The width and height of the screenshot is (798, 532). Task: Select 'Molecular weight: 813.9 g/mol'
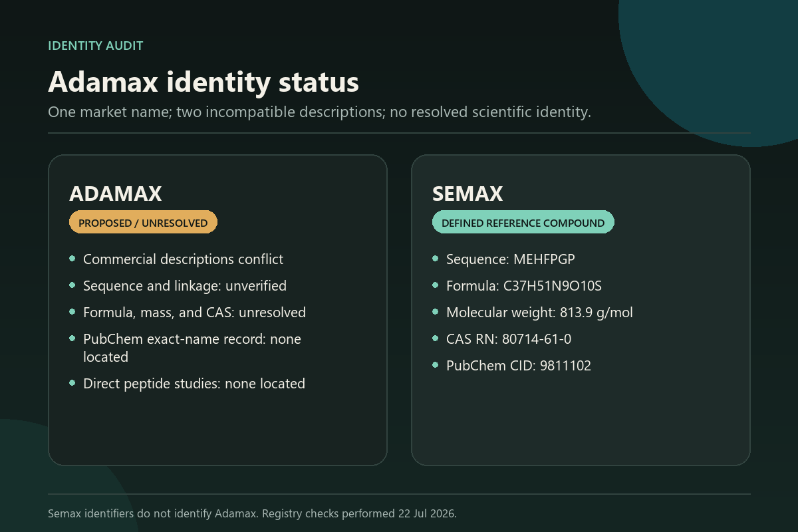click(539, 313)
